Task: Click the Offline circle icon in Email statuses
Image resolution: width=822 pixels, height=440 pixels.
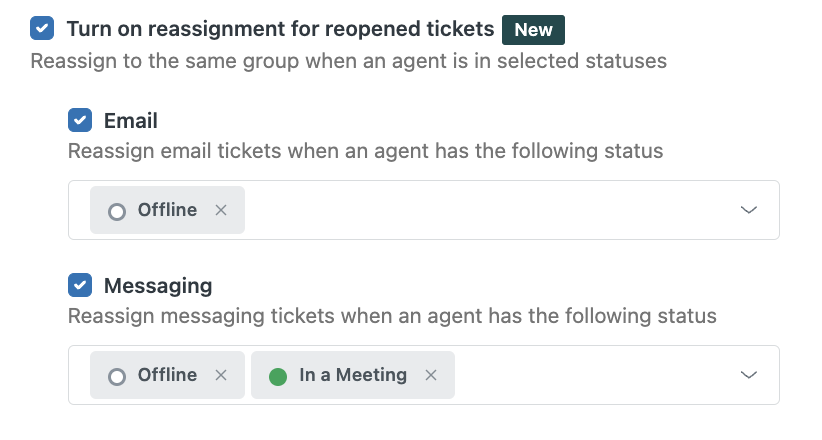Action: click(x=117, y=211)
